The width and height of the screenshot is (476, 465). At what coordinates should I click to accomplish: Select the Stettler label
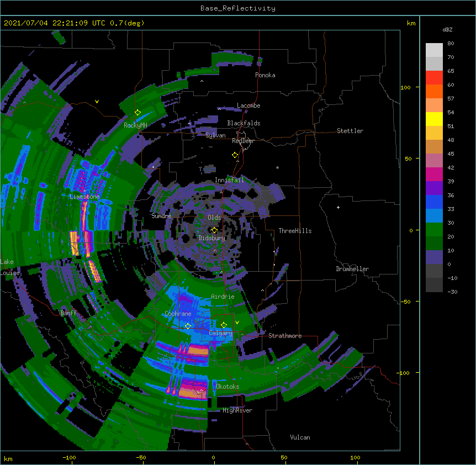(x=350, y=131)
